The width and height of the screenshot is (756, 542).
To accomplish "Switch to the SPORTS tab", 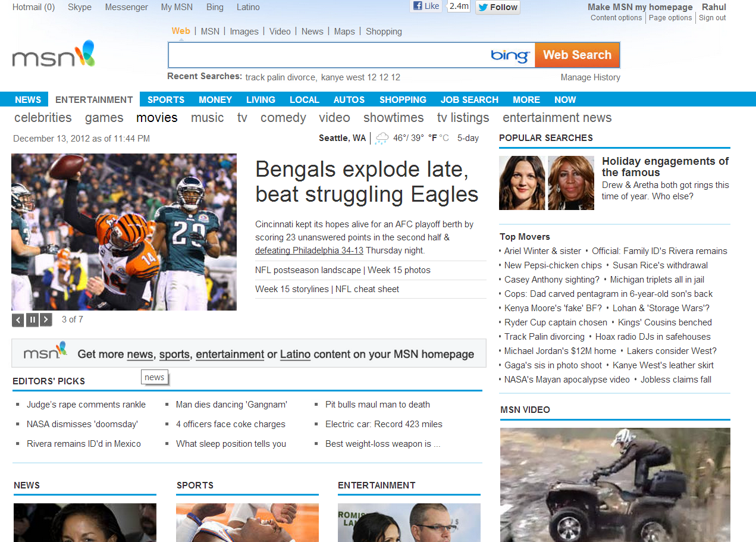I will coord(166,99).
